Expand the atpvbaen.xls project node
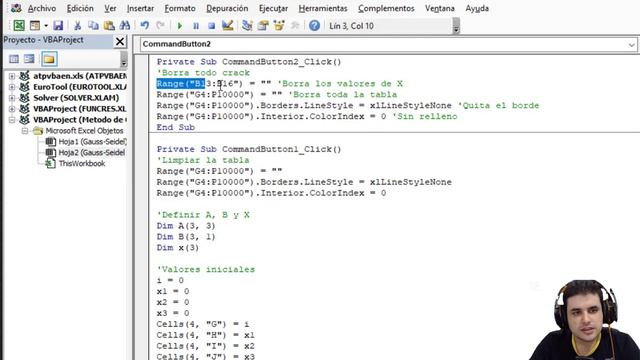This screenshot has width=640, height=360. [x=12, y=76]
